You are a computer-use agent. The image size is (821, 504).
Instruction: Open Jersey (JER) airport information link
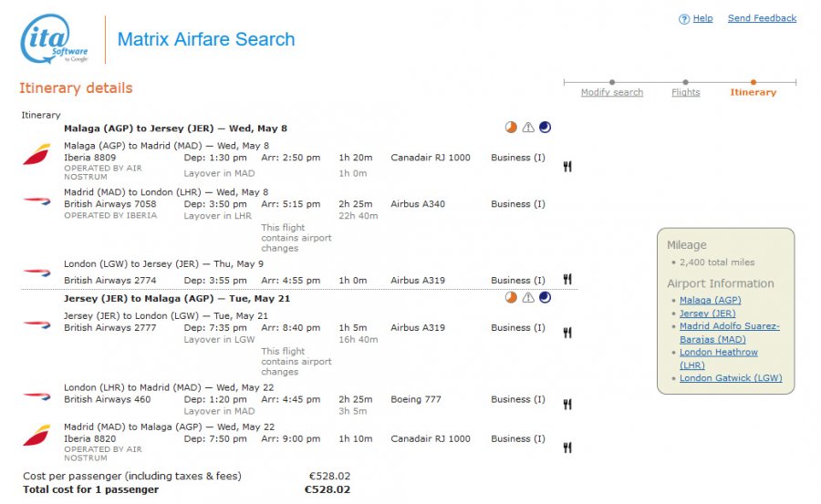click(707, 314)
